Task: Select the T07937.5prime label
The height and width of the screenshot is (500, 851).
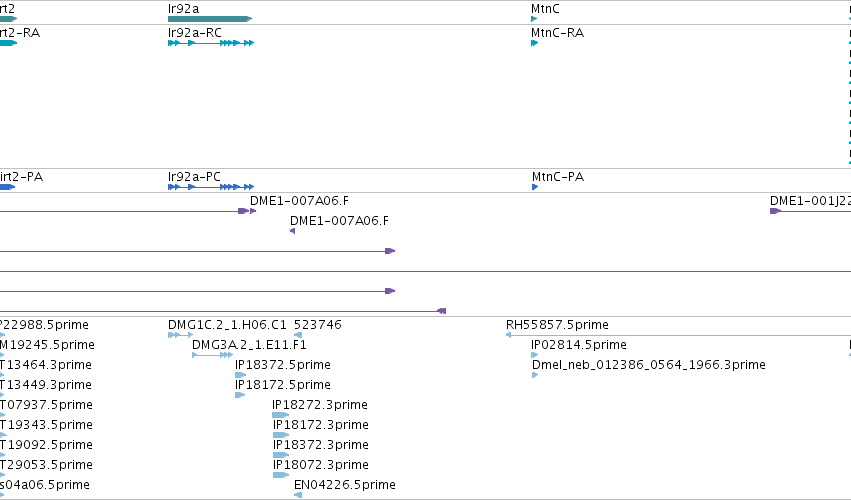Action: 46,405
